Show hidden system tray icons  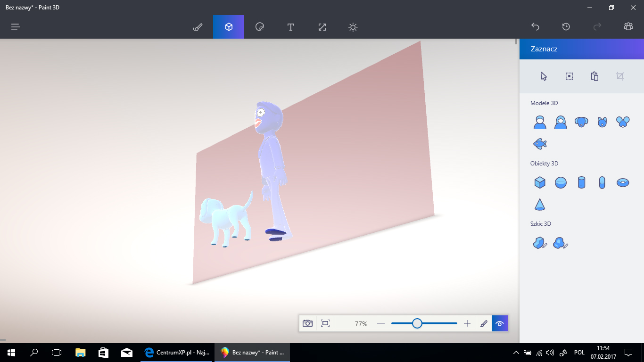pos(516,352)
